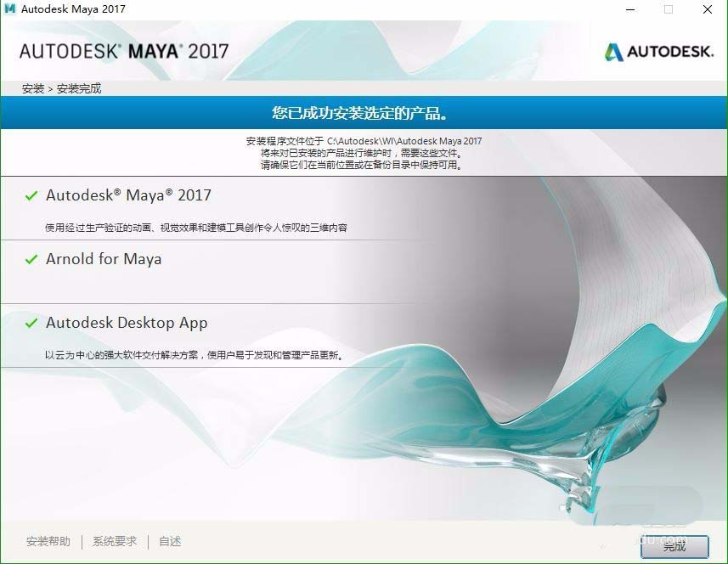The image size is (728, 564).
Task: Close the Maya installer window
Action: (707, 9)
